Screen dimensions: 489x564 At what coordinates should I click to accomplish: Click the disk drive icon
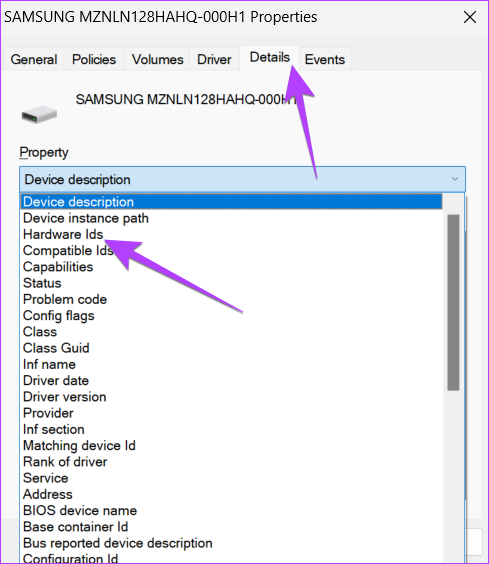(39, 115)
